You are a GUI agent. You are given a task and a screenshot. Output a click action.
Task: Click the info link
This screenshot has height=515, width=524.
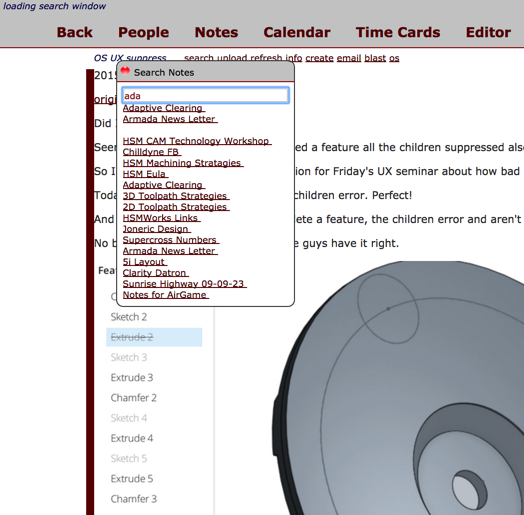[294, 58]
